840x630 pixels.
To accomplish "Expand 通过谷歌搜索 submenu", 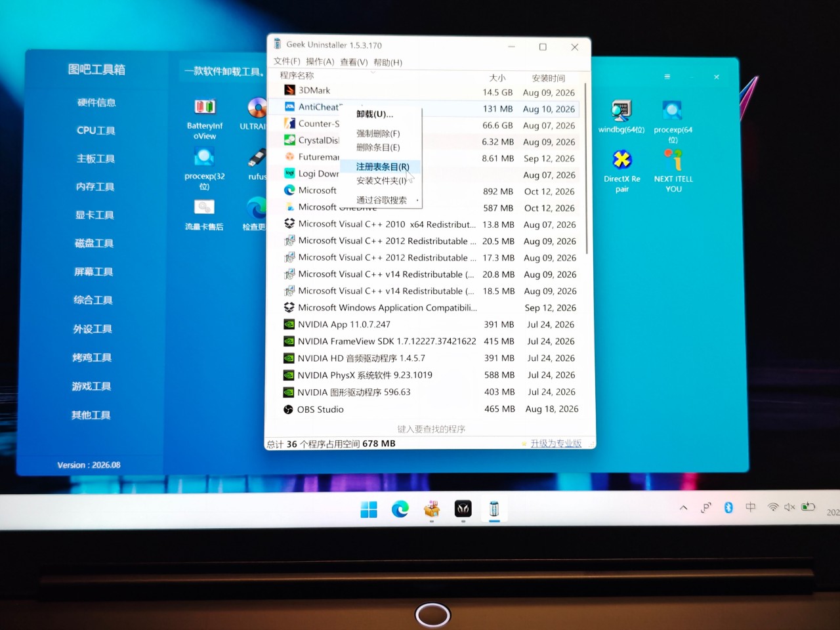I will pyautogui.click(x=381, y=200).
